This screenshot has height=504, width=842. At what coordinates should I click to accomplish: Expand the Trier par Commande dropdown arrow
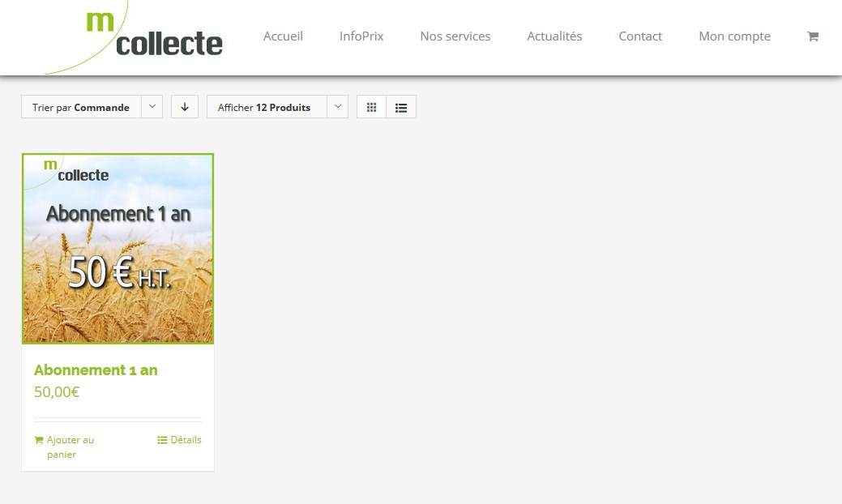tap(152, 107)
